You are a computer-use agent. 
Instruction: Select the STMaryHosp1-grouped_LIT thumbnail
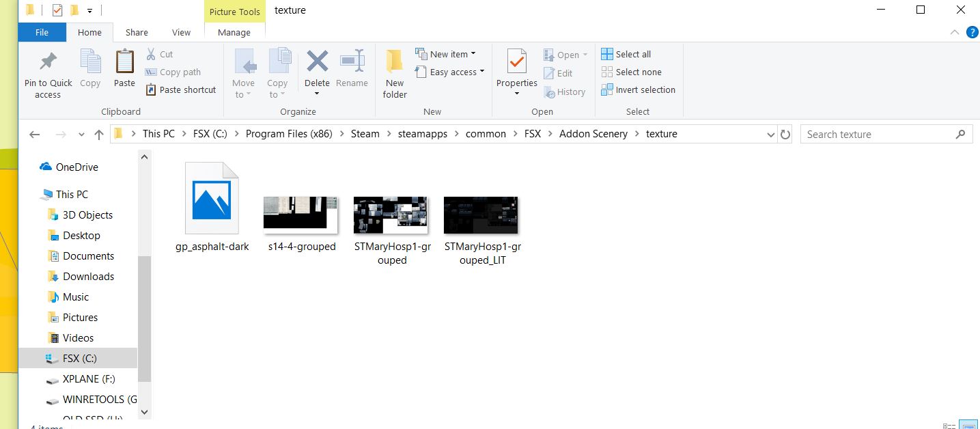tap(481, 215)
